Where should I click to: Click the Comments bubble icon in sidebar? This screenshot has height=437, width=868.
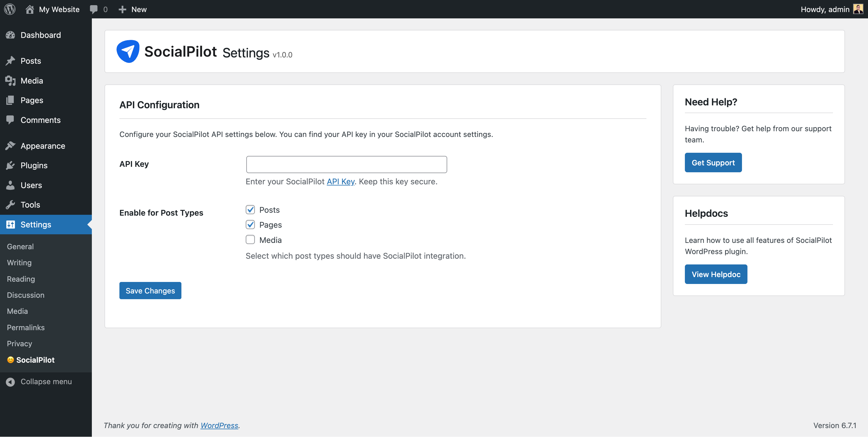coord(10,120)
